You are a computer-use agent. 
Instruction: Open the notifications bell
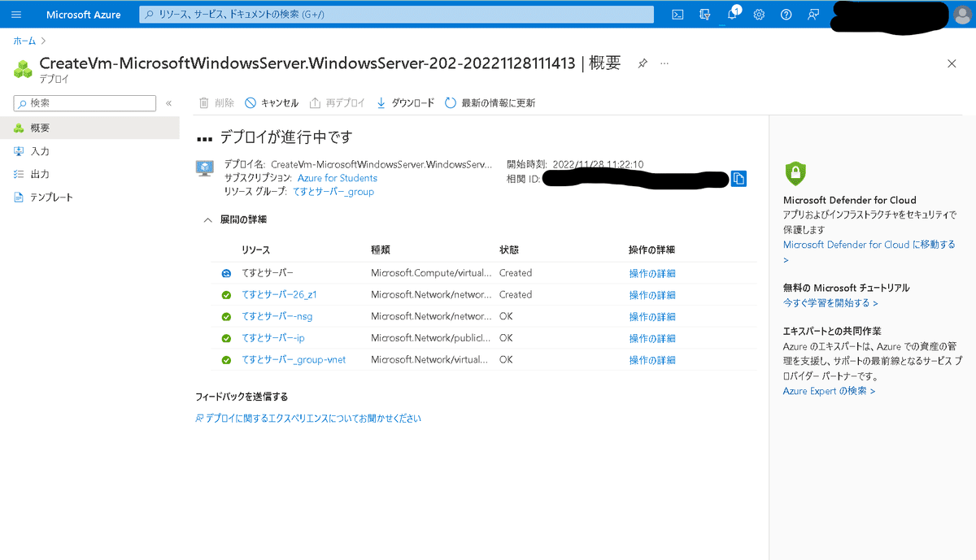(732, 15)
